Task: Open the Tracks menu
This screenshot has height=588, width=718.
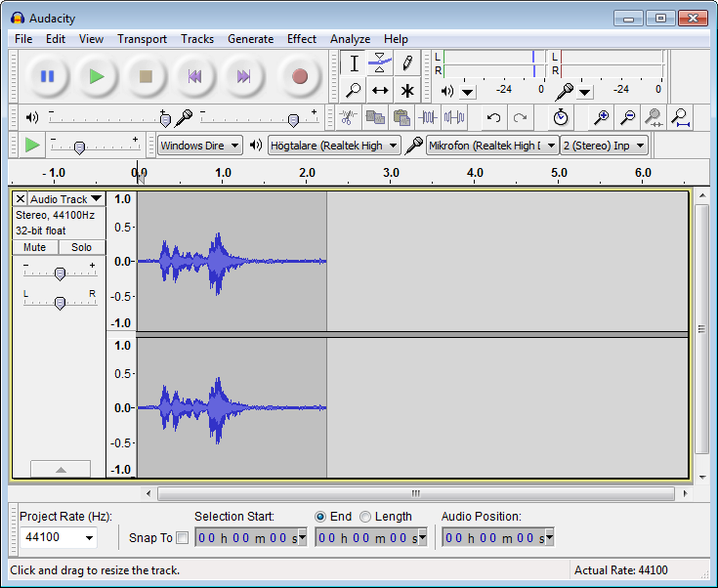Action: pos(197,39)
